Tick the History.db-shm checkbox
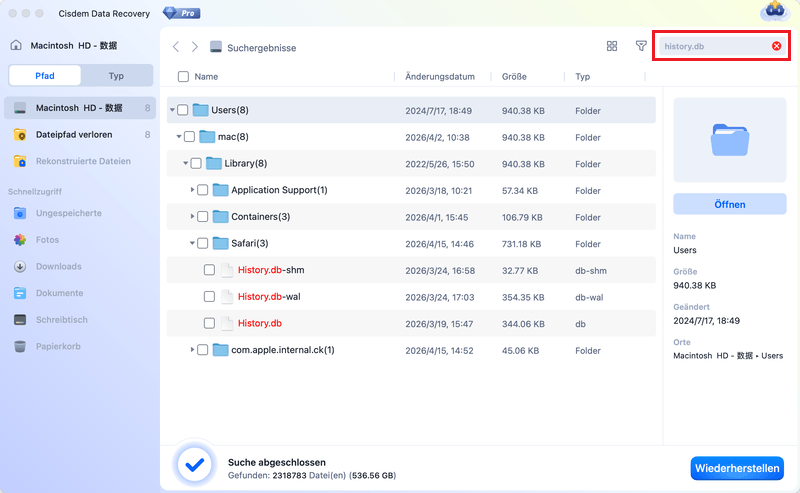800x493 pixels. [209, 269]
